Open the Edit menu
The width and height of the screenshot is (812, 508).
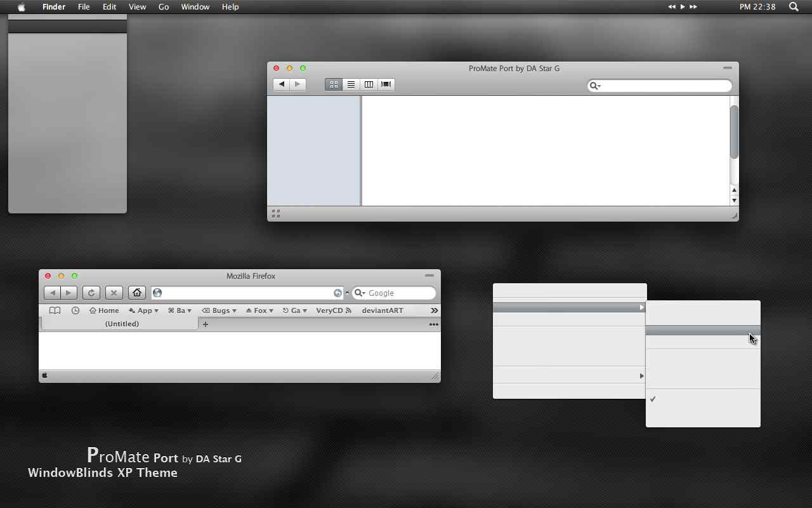pyautogui.click(x=109, y=7)
